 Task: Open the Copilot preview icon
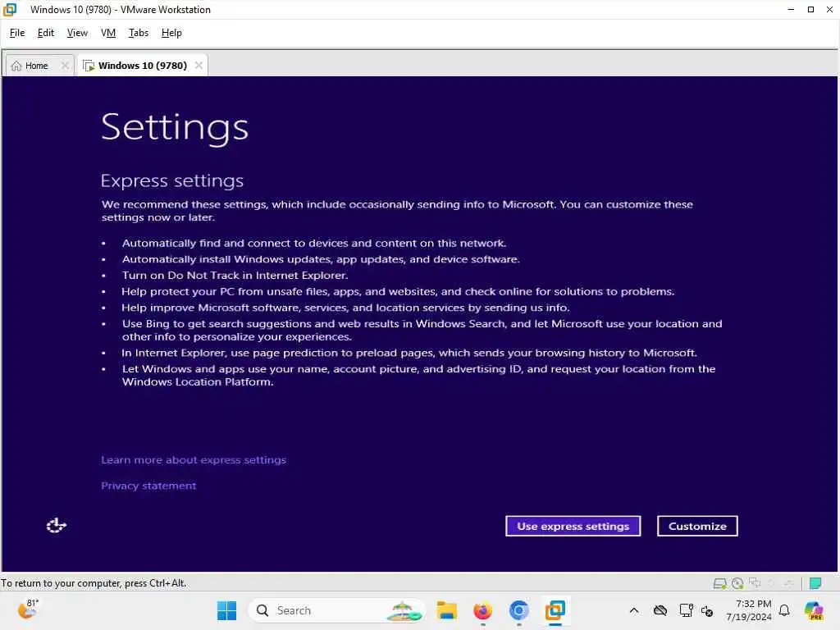tap(814, 610)
